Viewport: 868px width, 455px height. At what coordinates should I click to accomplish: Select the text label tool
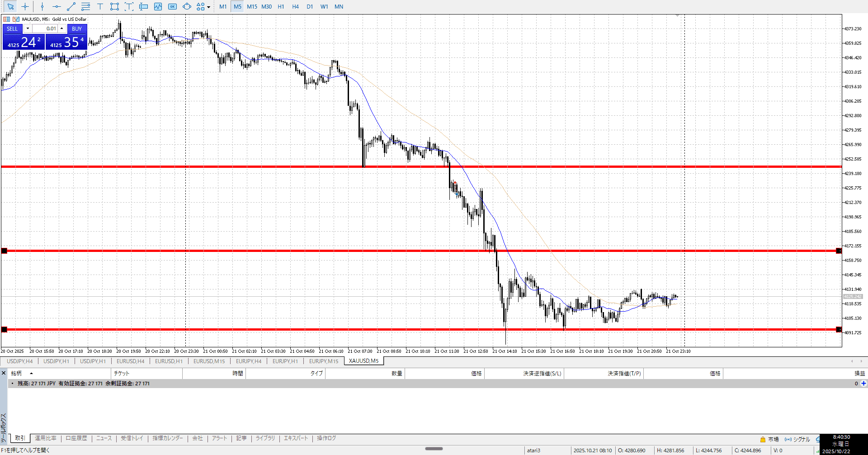tap(100, 6)
